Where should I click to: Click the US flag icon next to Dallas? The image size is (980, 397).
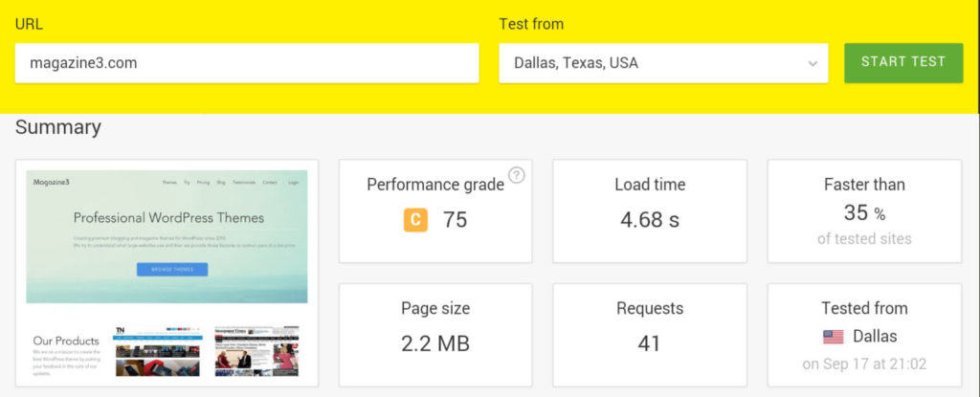(x=834, y=337)
